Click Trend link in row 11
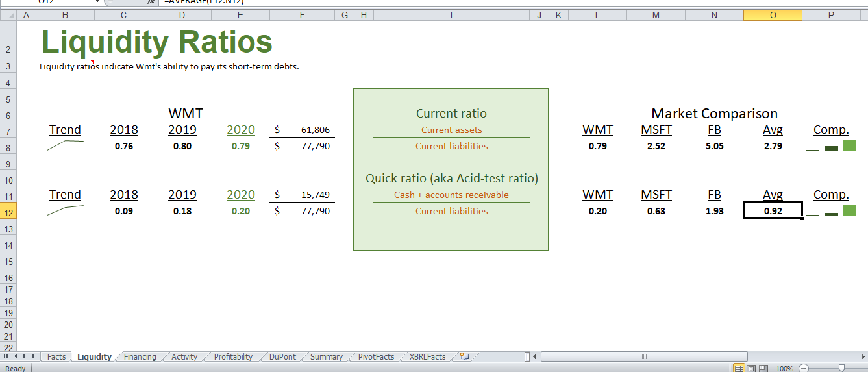 (x=65, y=195)
